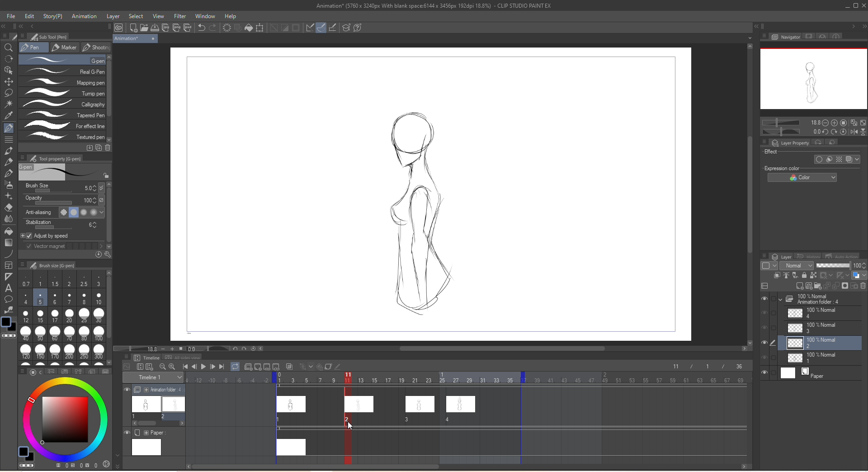Screen dimensions: 868x472
Task: Toggle loop playback in the timeline
Action: (x=235, y=367)
